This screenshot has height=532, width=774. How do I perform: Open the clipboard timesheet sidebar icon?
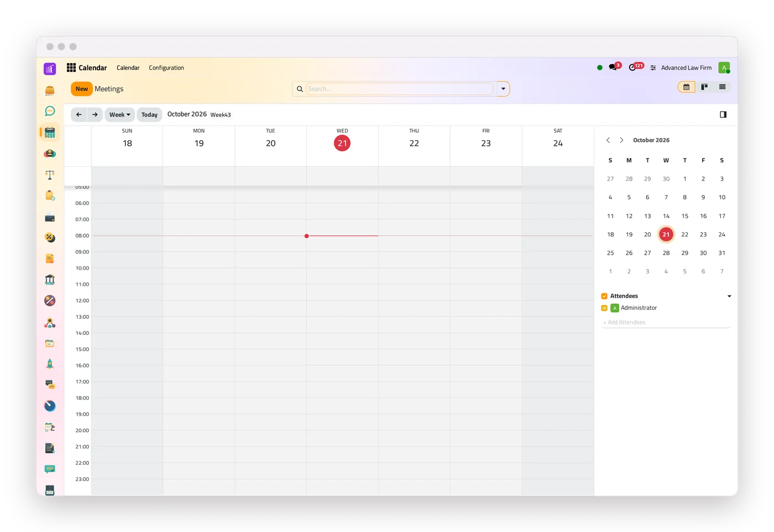50,196
